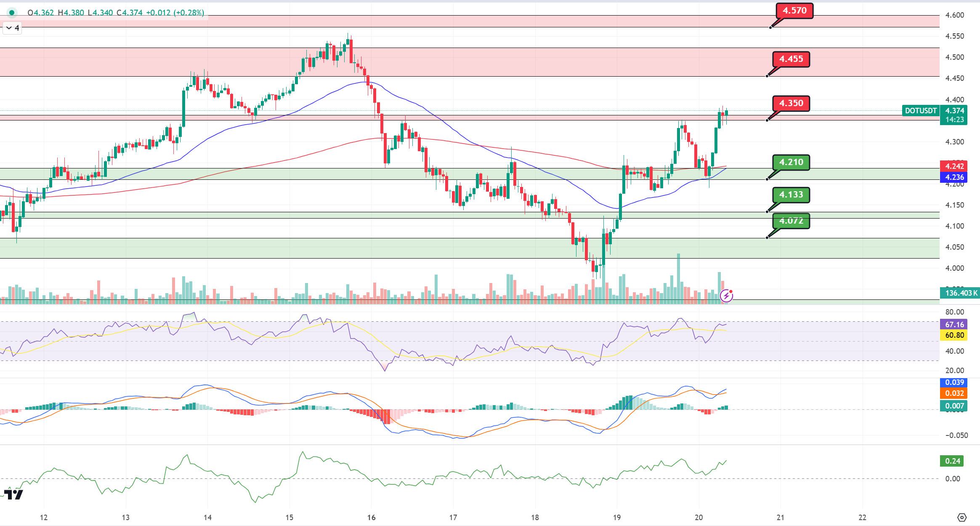This screenshot has height=526, width=980.
Task: Select the 4.210 support price callout
Action: [x=791, y=162]
